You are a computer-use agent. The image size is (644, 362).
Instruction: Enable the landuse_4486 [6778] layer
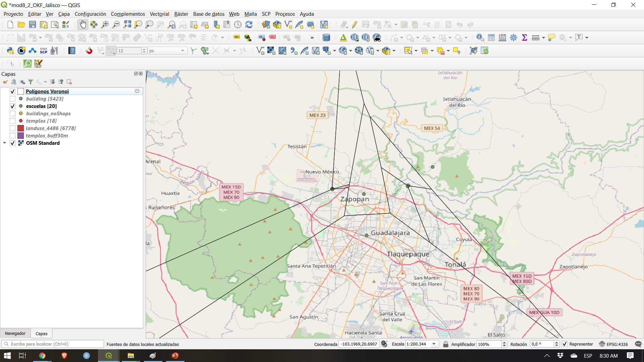click(12, 128)
